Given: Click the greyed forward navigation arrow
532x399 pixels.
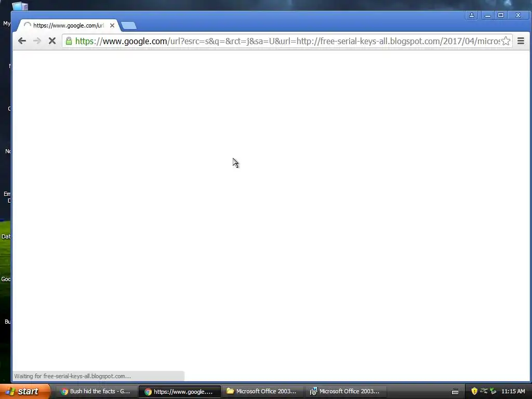Looking at the screenshot, I should [37, 41].
